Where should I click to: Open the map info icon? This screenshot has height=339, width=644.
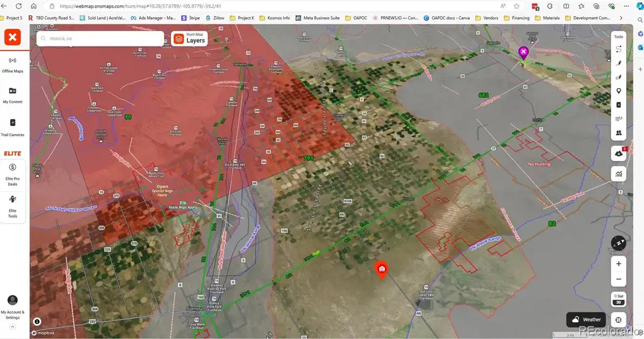37,321
